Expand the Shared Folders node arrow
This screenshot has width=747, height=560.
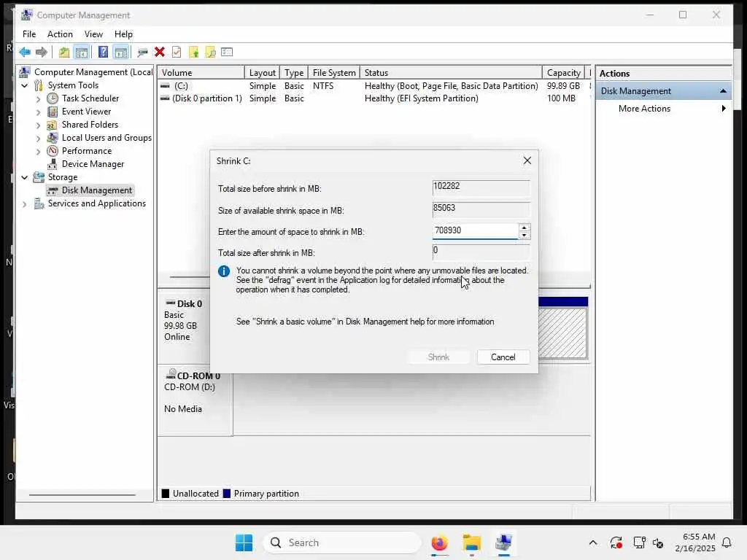(x=38, y=125)
